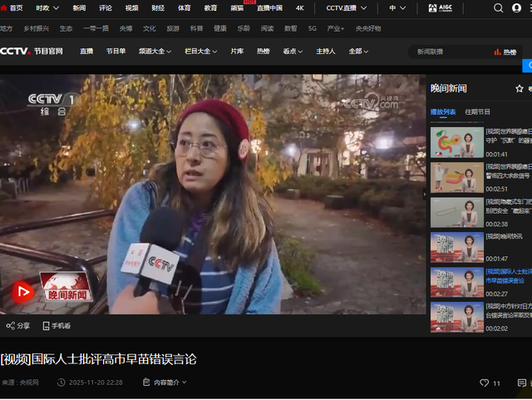Viewport: 532px width, 400px height.
Task: Click 片库 in the program nav bar
Action: tap(237, 52)
